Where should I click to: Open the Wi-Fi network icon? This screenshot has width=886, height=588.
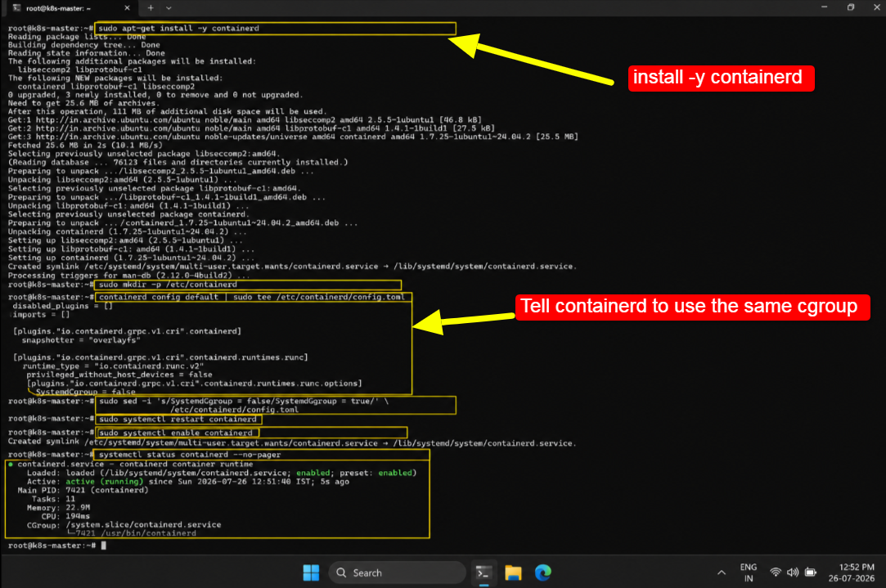776,572
